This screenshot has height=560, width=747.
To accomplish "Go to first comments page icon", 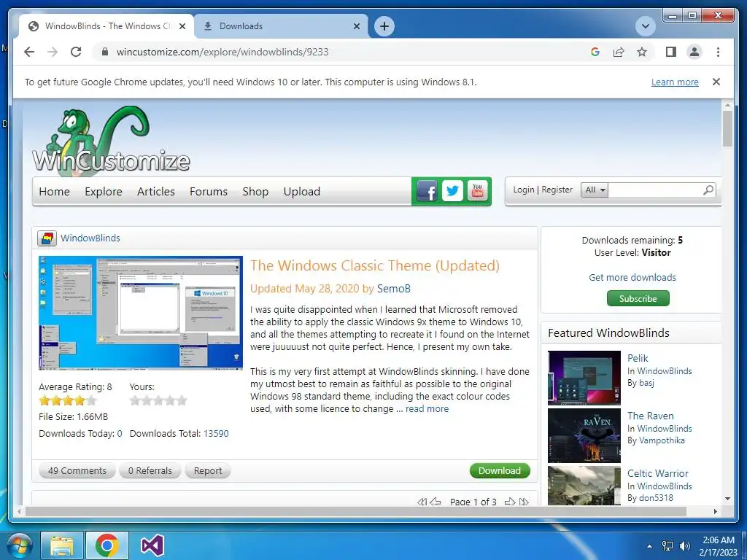I will [422, 502].
